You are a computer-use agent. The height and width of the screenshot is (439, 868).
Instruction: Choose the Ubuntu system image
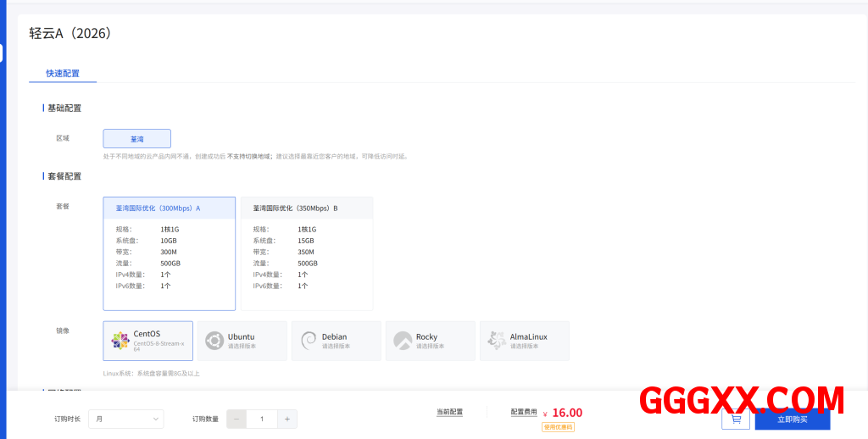(242, 341)
